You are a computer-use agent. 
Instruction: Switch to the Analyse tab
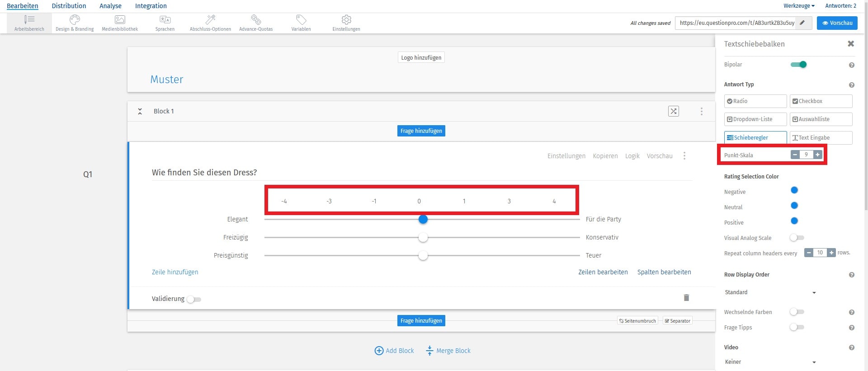click(110, 6)
